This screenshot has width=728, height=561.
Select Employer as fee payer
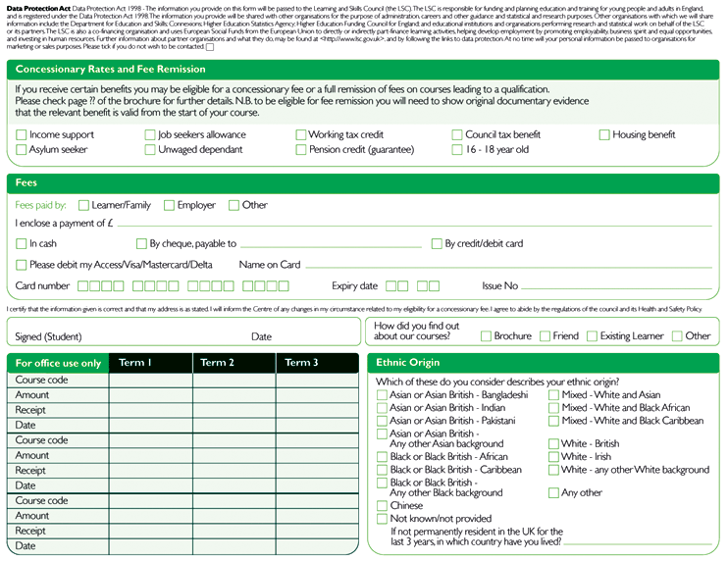(169, 205)
